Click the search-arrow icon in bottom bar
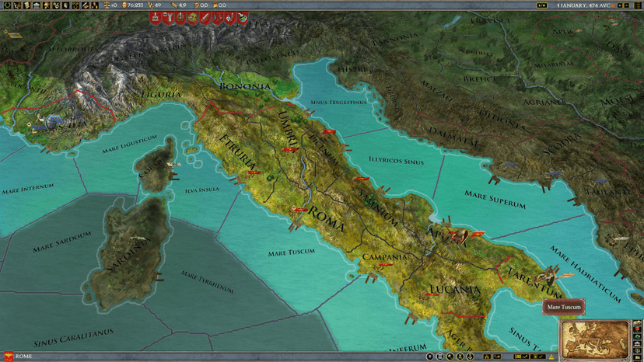Screen dimensions: 644x362 pyautogui.click(x=497, y=357)
